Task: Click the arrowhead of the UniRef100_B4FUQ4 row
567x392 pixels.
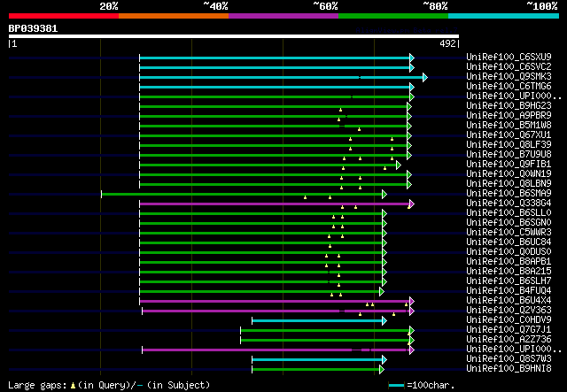Action: [382, 291]
